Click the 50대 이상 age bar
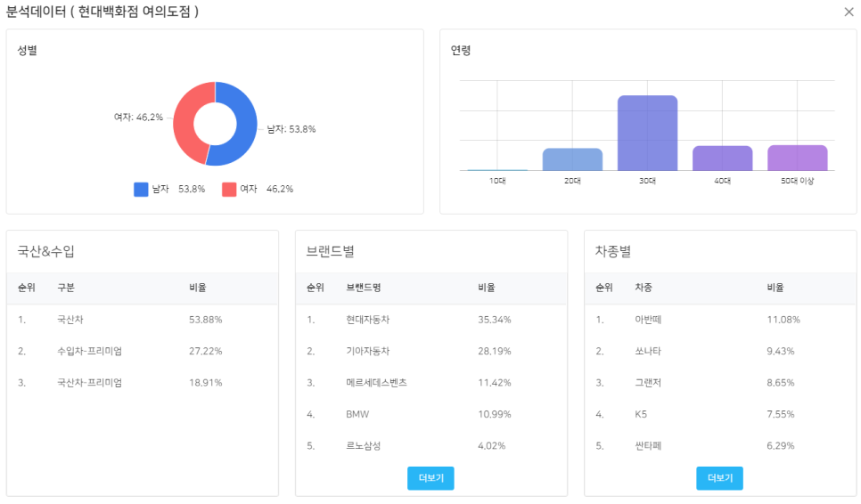The height and width of the screenshot is (504, 861). pyautogui.click(x=798, y=158)
